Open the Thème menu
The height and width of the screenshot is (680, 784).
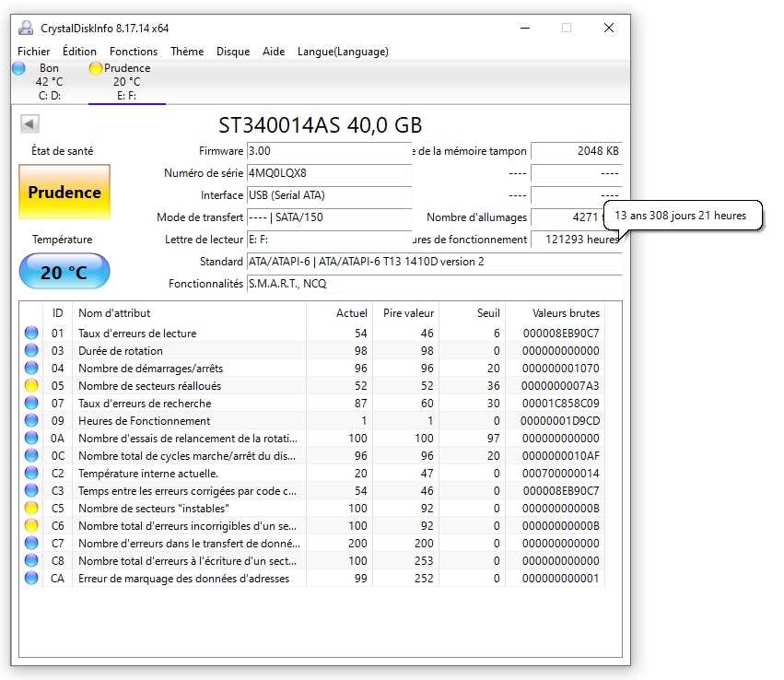(x=187, y=52)
